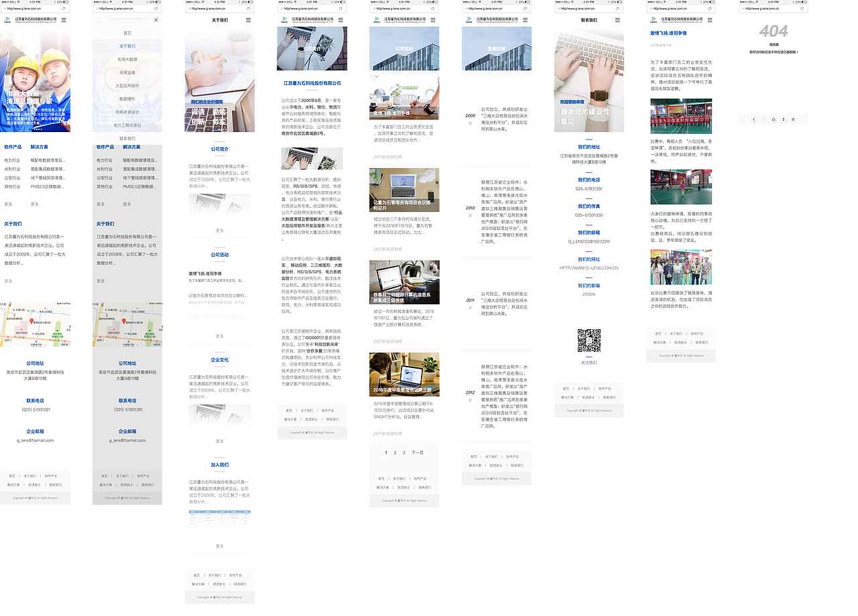
Task: Select 关于我们 in the open navigation menu
Action: click(x=127, y=46)
